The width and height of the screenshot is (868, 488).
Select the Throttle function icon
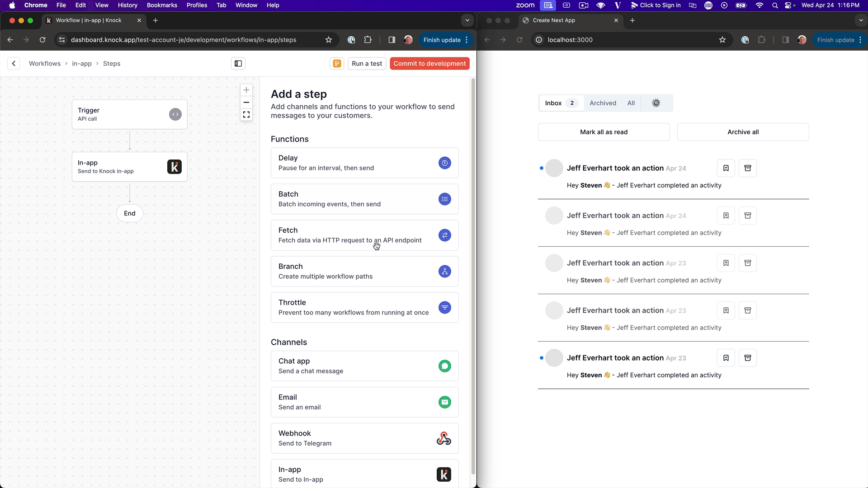click(446, 307)
